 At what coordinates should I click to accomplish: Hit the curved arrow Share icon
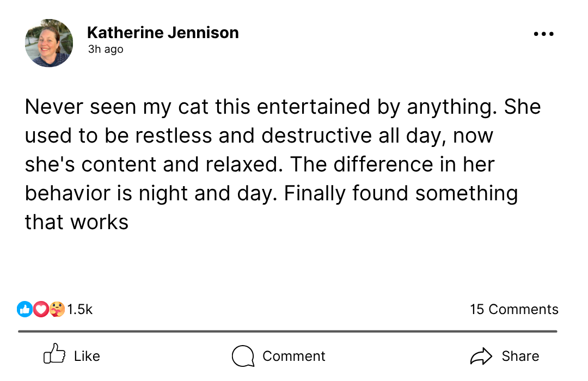pos(481,357)
